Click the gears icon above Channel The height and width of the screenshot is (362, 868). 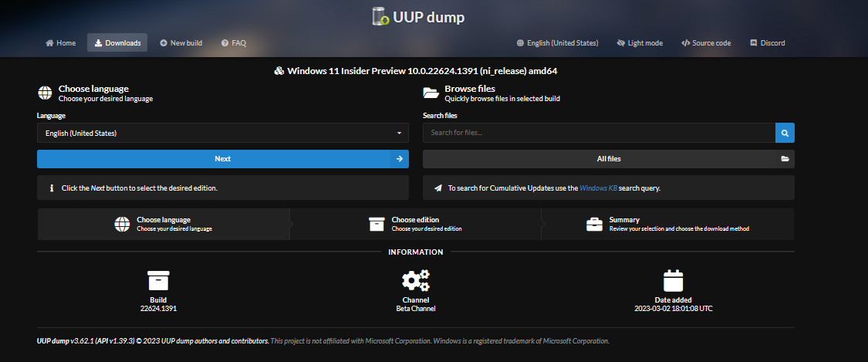click(x=416, y=281)
